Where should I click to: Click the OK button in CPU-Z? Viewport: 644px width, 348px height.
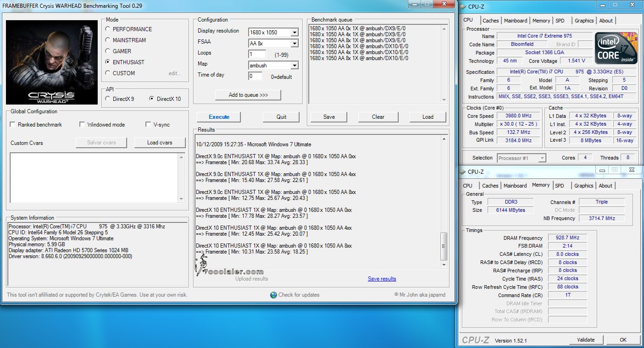pyautogui.click(x=623, y=340)
